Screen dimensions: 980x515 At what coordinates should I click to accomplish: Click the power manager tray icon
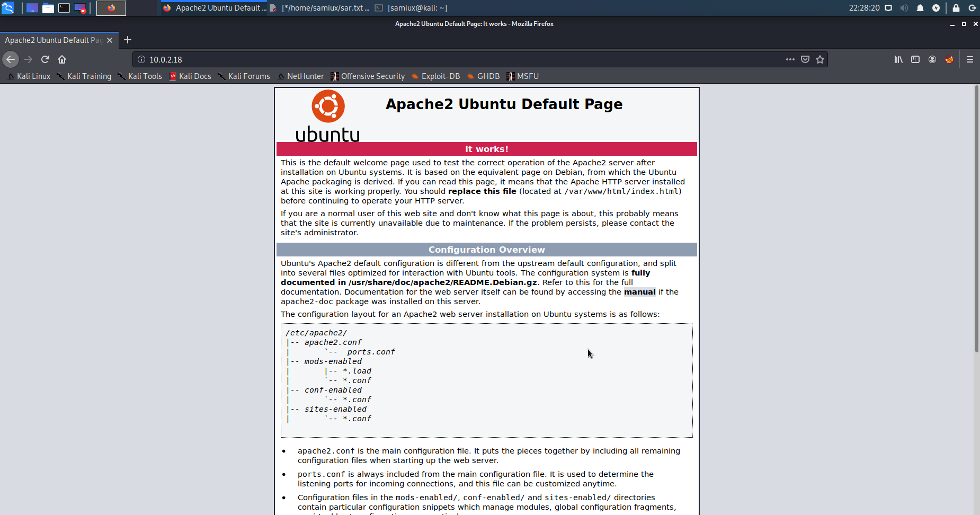pos(936,8)
